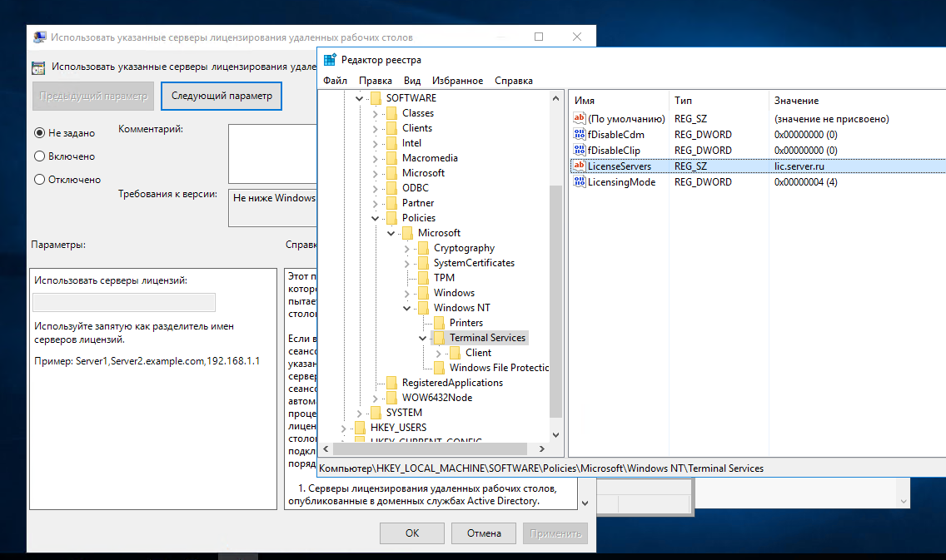Click the Registry Editor title bar icon
The width and height of the screenshot is (946, 560).
[330, 60]
